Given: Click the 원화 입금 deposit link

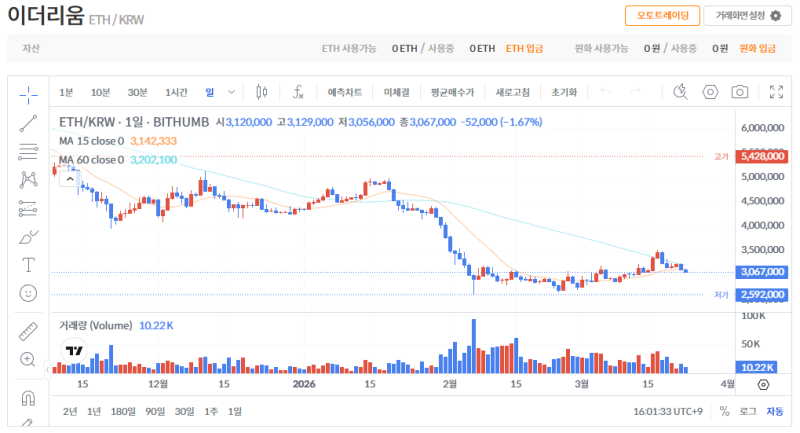Looking at the screenshot, I should coord(757,48).
